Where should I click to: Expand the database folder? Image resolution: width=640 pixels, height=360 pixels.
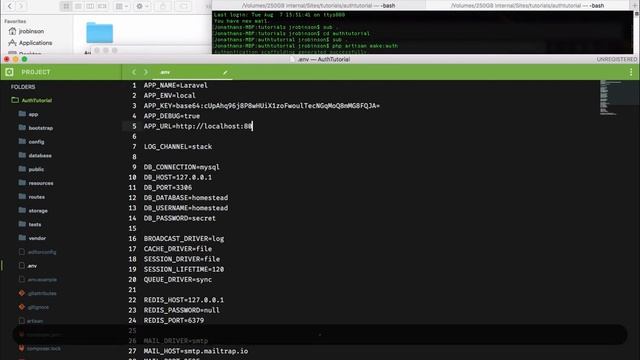35,156
